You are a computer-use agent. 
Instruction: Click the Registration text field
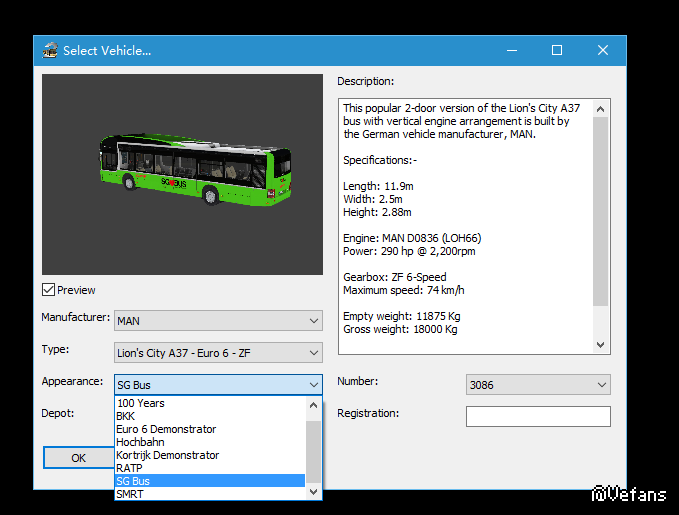[538, 416]
